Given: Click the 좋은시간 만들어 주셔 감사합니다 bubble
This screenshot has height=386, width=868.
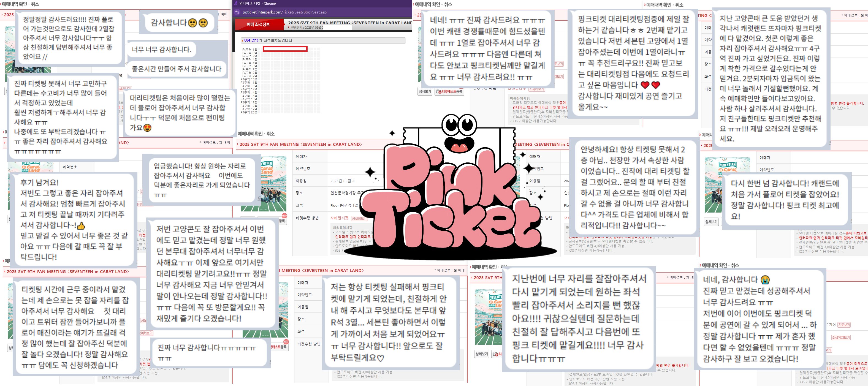Looking at the screenshot, I should (x=176, y=69).
